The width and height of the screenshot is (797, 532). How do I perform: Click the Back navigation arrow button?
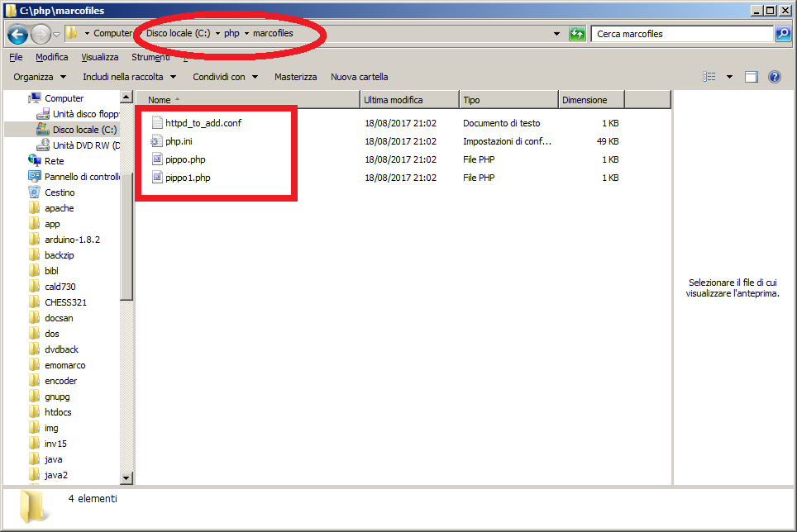click(x=17, y=34)
